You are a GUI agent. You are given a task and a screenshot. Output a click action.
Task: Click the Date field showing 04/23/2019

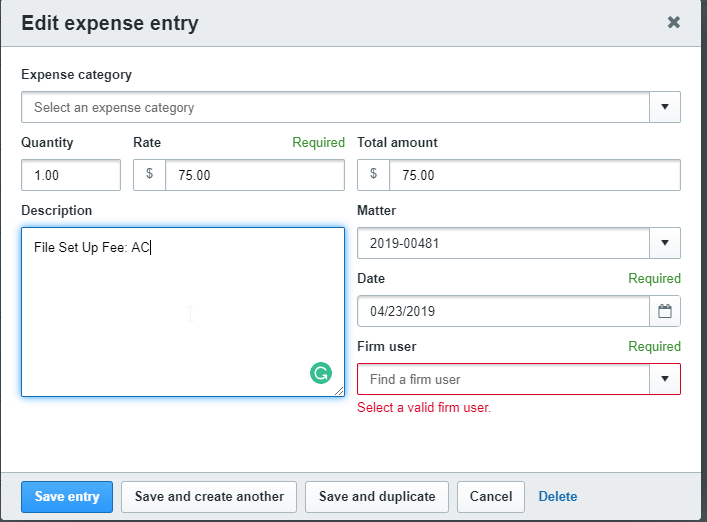click(x=503, y=311)
